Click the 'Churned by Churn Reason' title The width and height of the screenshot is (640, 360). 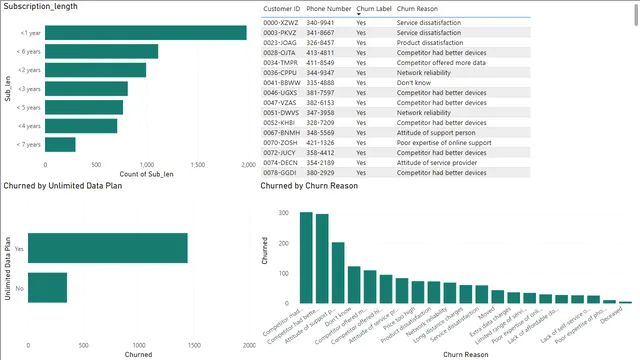(x=309, y=186)
